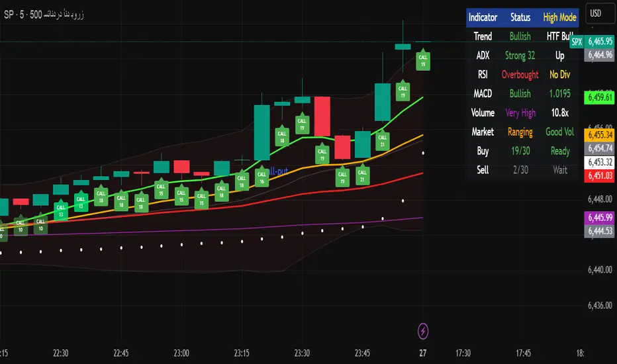Viewport: 617px width, 364px height.
Task: Click the date label 27 on the time axis
Action: point(422,353)
